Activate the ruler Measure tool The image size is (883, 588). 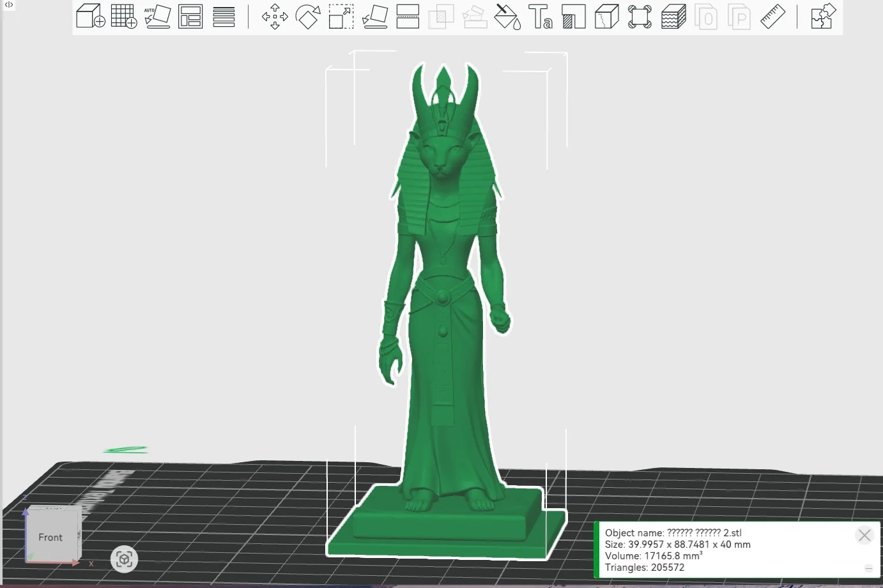772,17
